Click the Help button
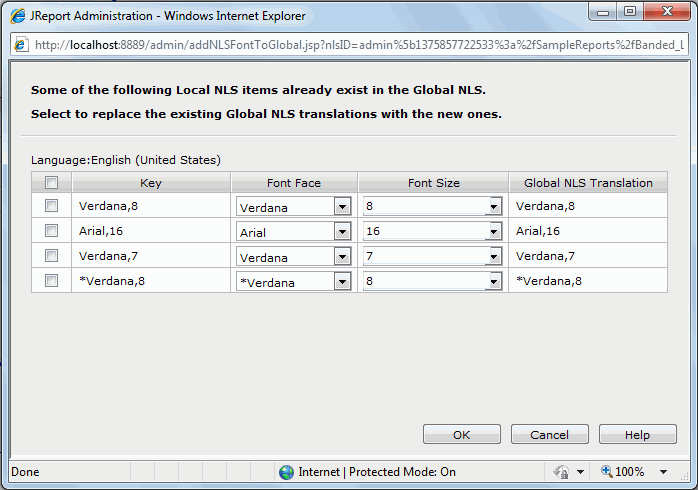 (637, 434)
